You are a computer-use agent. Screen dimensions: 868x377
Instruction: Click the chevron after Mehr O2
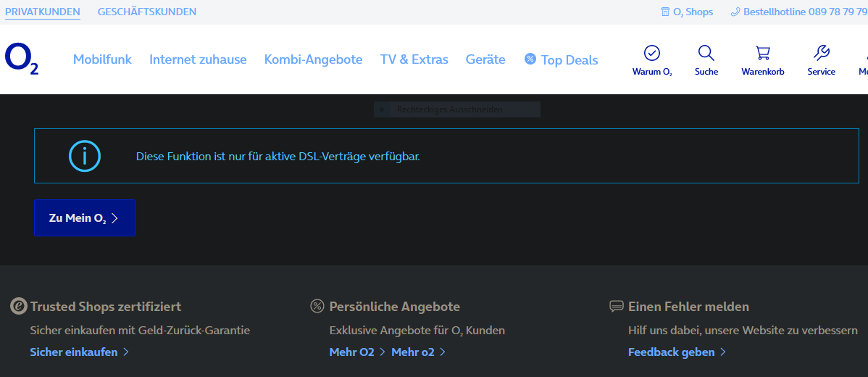coord(383,352)
